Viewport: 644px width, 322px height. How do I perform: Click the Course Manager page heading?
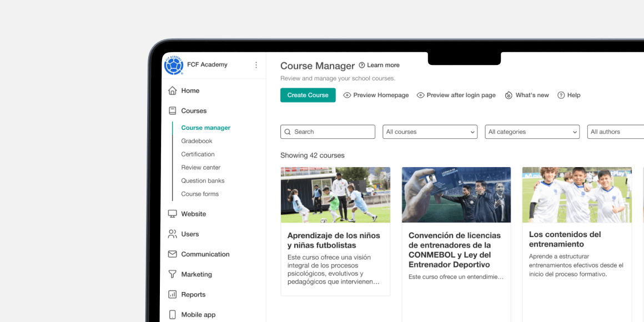tap(318, 66)
